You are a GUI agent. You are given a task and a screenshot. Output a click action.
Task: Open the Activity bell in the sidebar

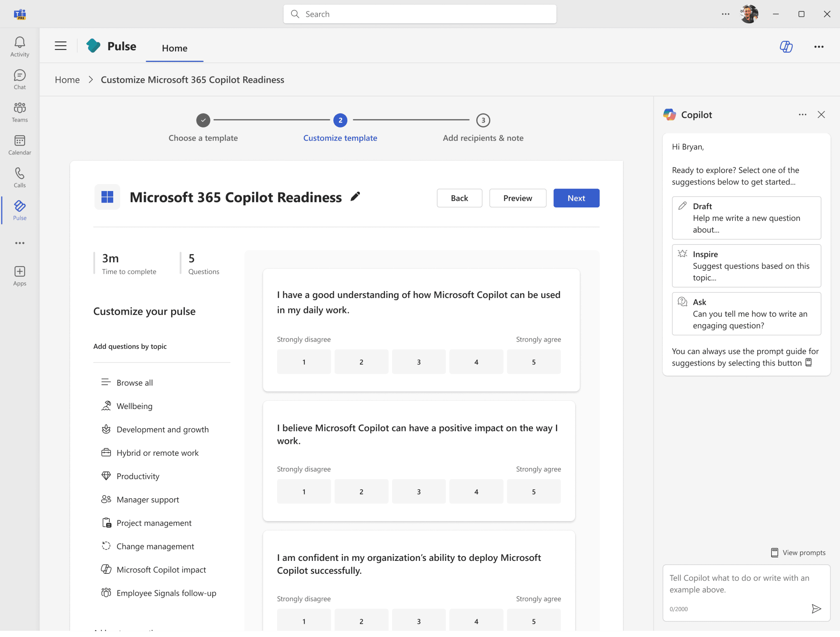20,47
